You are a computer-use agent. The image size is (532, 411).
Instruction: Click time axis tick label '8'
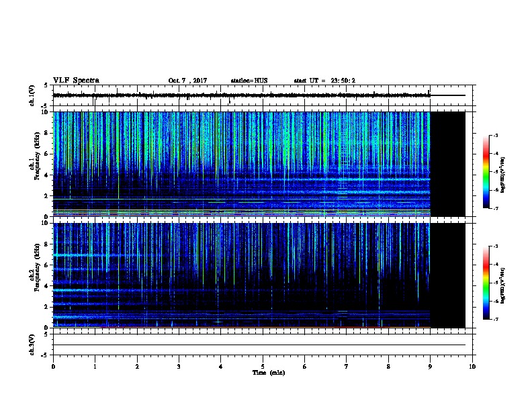(388, 367)
